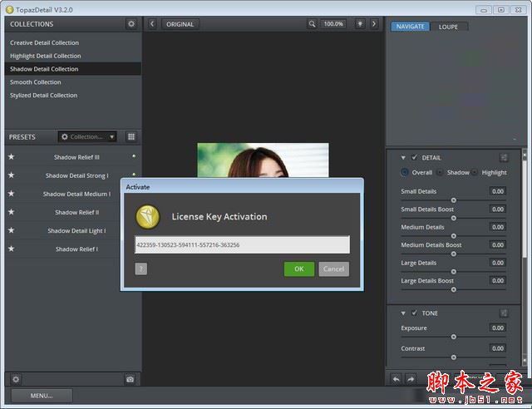532x409 pixels.
Task: Click the Topaz diamond logo in dialog
Action: (148, 216)
